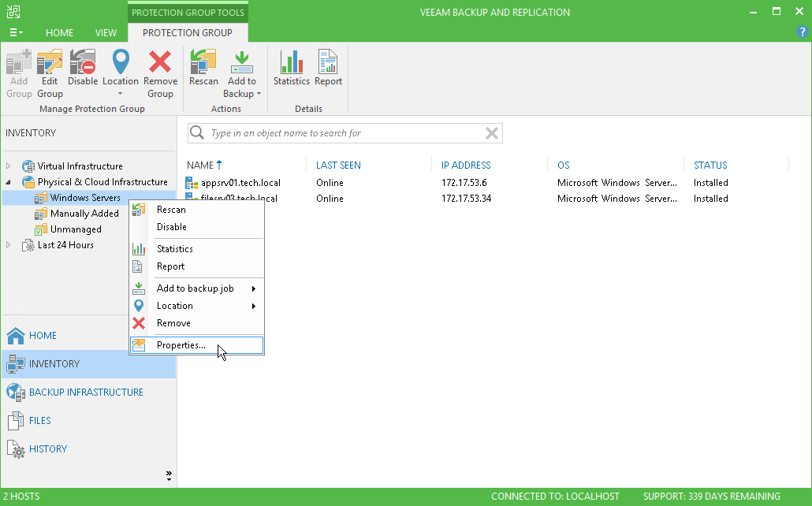Open the Inventory navigation pane view

[88, 364]
